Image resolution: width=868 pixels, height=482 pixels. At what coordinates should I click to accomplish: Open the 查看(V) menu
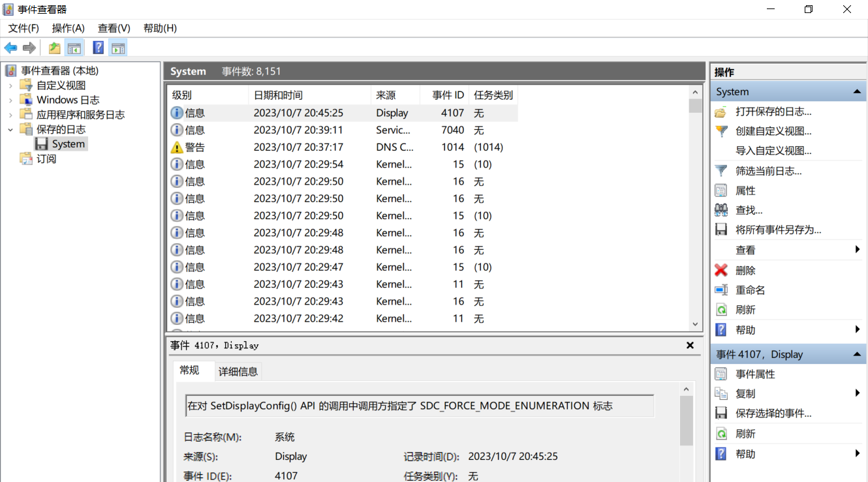114,28
